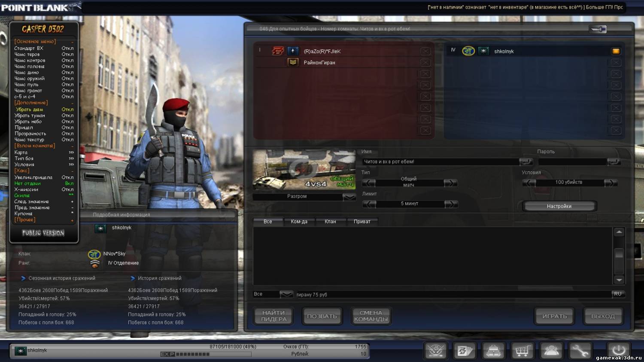Screen dimensions: 644x362
Task: Click the 4vs4 map preview thumbnail
Action: (x=304, y=170)
